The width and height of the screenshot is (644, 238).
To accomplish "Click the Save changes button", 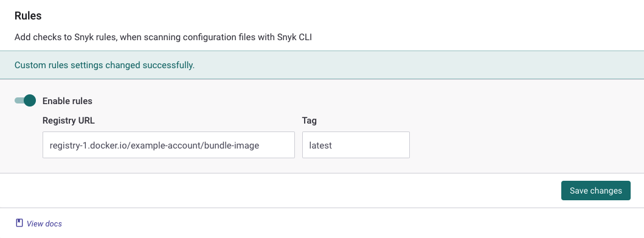I will (595, 191).
